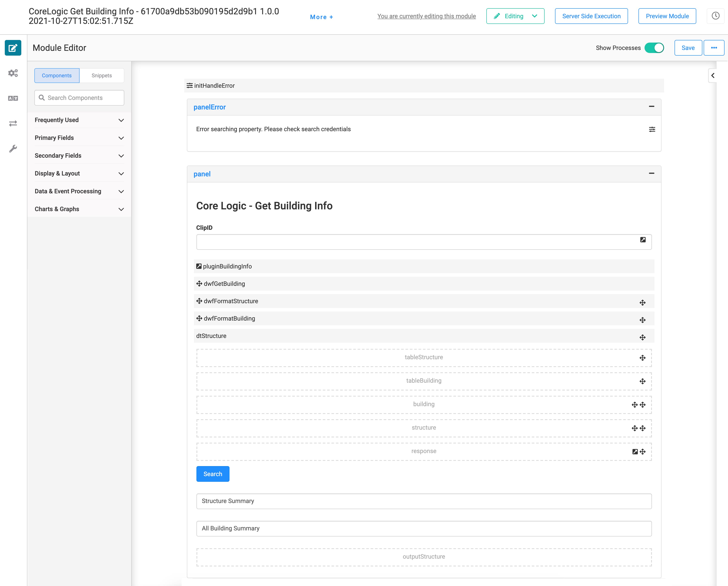Switch to the Snippets tab
Image resolution: width=728 pixels, height=586 pixels.
tap(102, 75)
